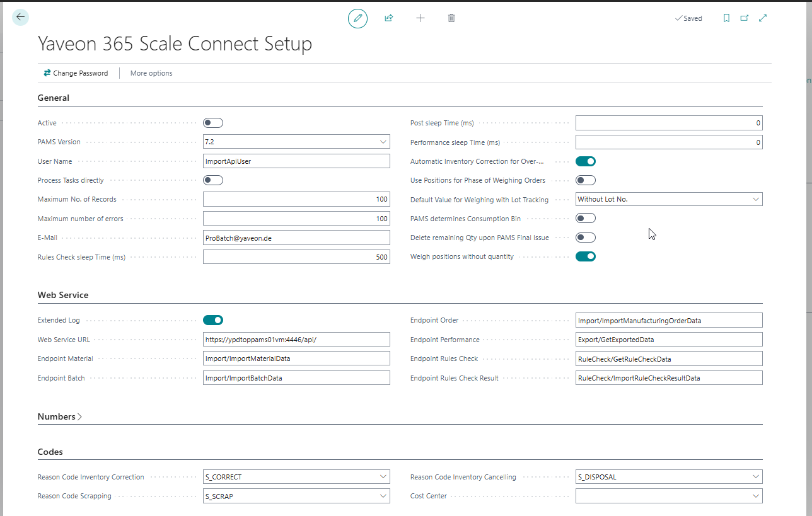The image size is (812, 516).
Task: Click the Maximum No. of Records field
Action: (296, 199)
